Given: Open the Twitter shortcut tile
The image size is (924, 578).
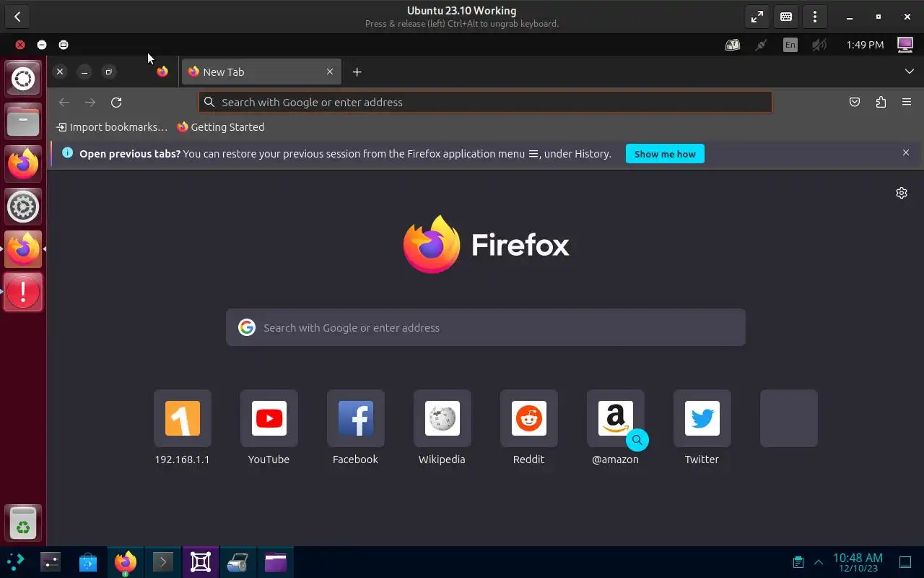Looking at the screenshot, I should point(702,428).
